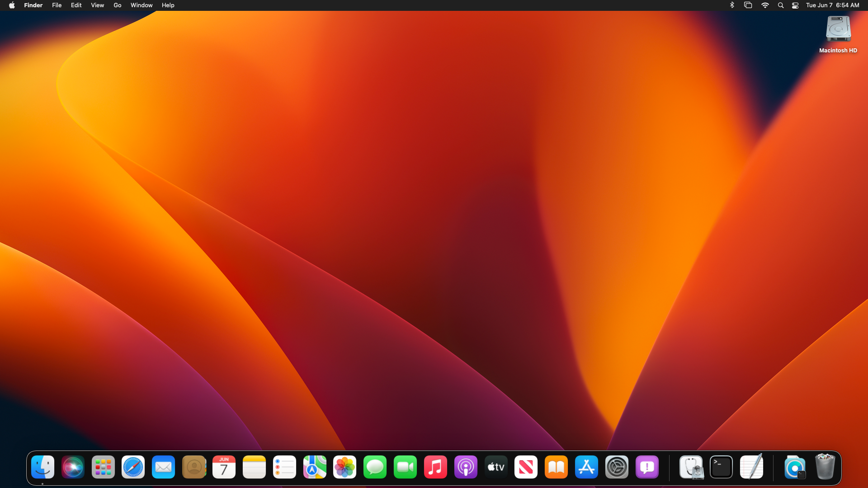Open FaceTime from the Dock
Viewport: 868px width, 488px height.
pos(405,467)
